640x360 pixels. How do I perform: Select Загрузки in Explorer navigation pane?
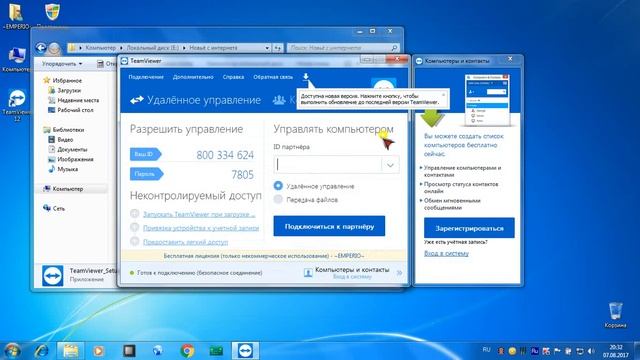pos(69,90)
